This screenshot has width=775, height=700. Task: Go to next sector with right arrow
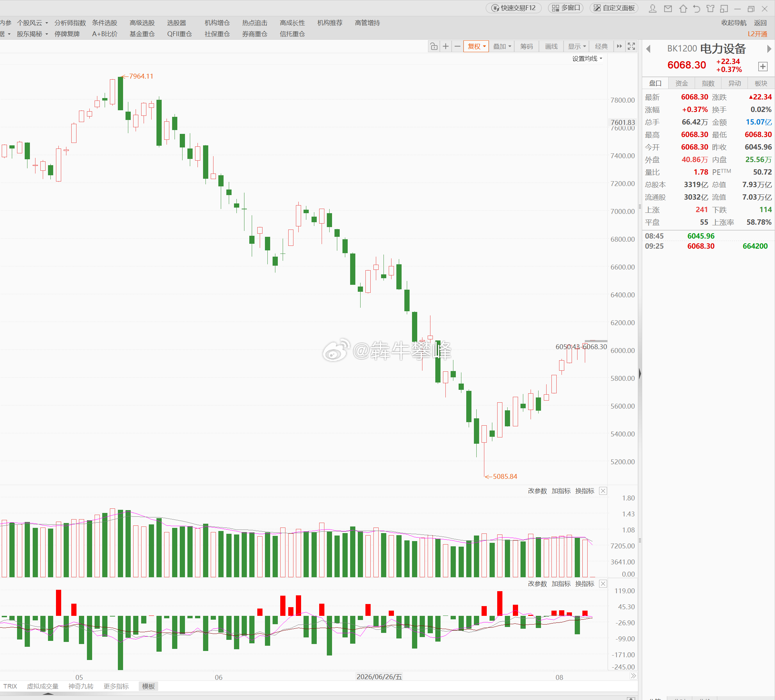click(769, 49)
